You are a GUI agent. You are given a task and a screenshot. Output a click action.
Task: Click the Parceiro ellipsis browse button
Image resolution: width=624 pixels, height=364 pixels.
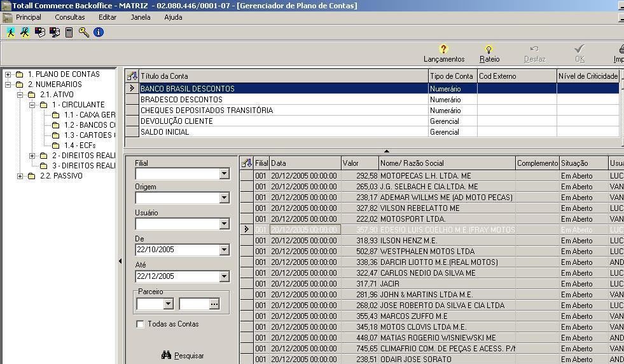[x=214, y=304]
